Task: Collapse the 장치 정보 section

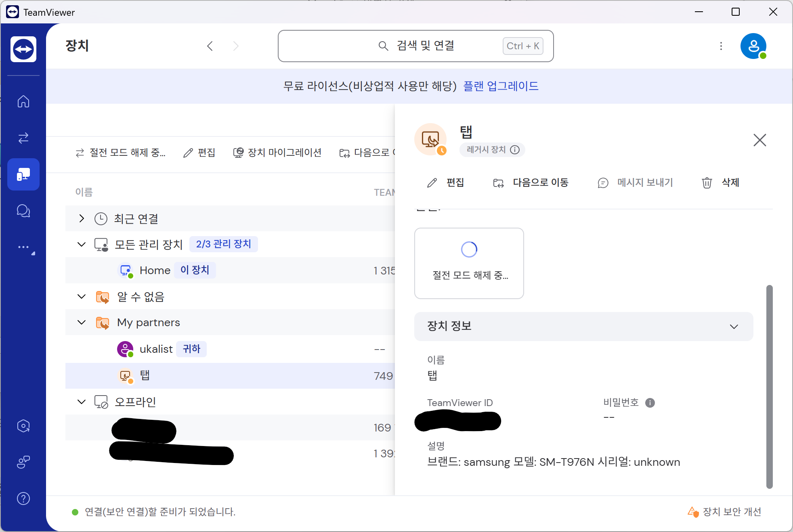Action: click(x=734, y=326)
